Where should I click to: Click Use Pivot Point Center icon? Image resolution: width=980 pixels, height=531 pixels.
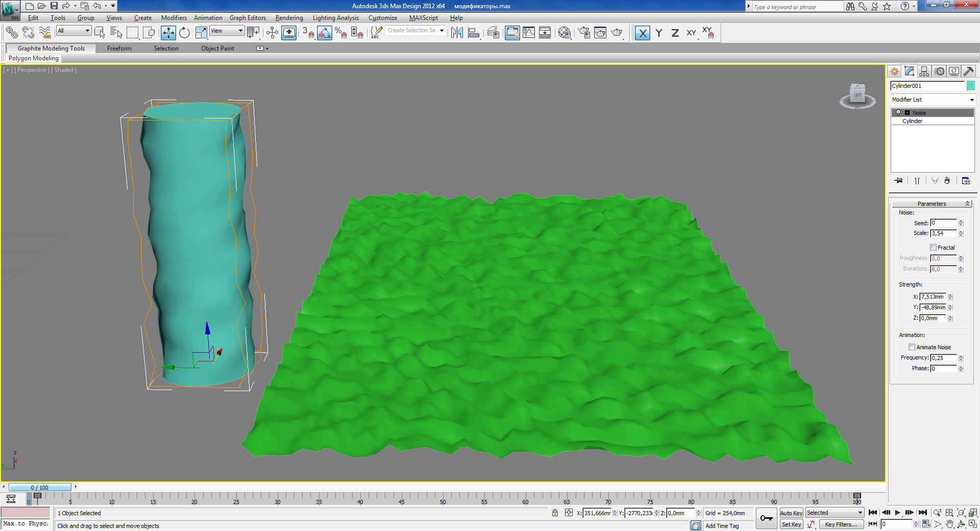(253, 33)
